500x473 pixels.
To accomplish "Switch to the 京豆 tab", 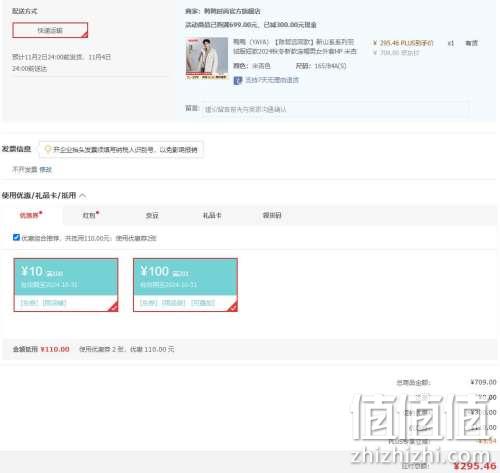I will click(x=152, y=215).
